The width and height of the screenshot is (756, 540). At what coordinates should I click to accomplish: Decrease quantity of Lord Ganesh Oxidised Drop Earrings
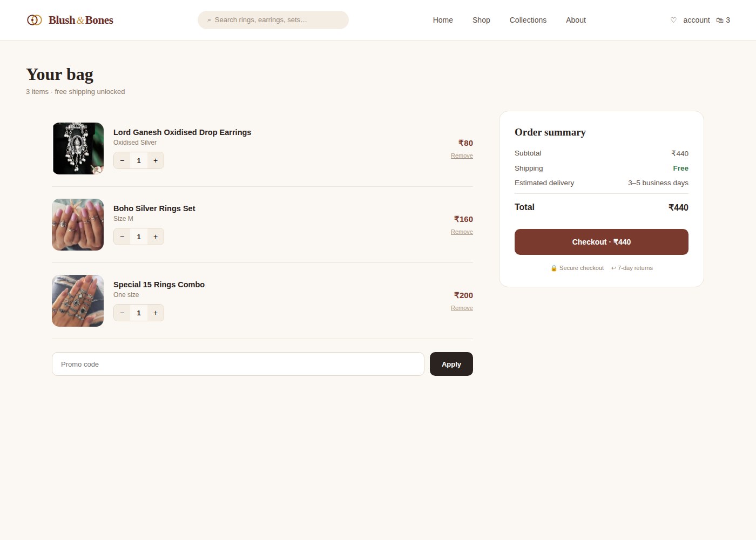(x=122, y=160)
